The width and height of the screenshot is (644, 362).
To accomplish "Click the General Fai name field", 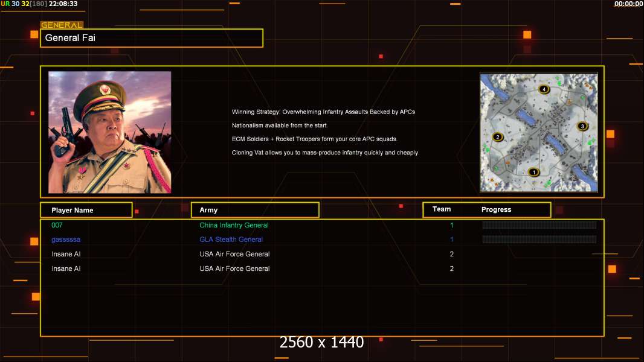I will tap(152, 38).
